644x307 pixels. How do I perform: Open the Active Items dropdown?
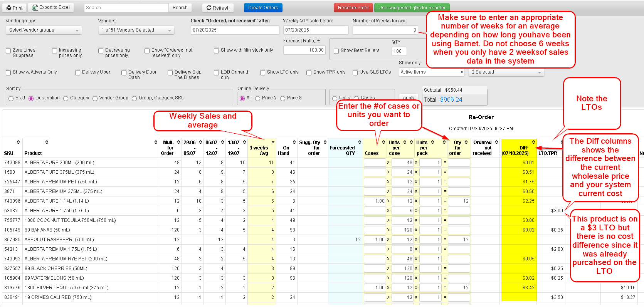coord(431,72)
